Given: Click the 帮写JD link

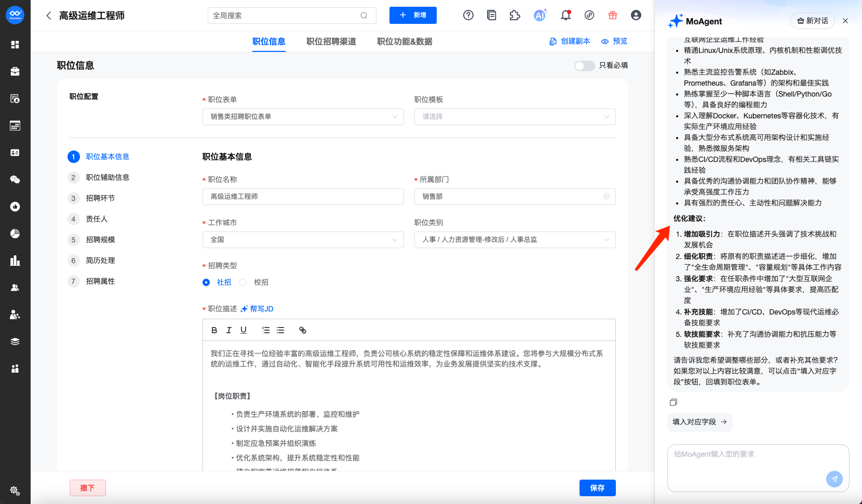Looking at the screenshot, I should pos(257,309).
